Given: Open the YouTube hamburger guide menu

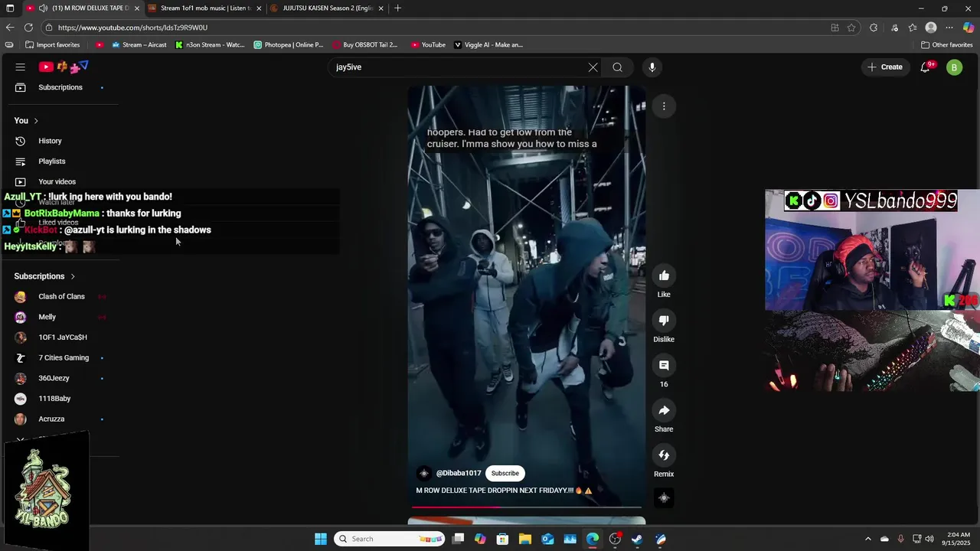Looking at the screenshot, I should point(21,67).
